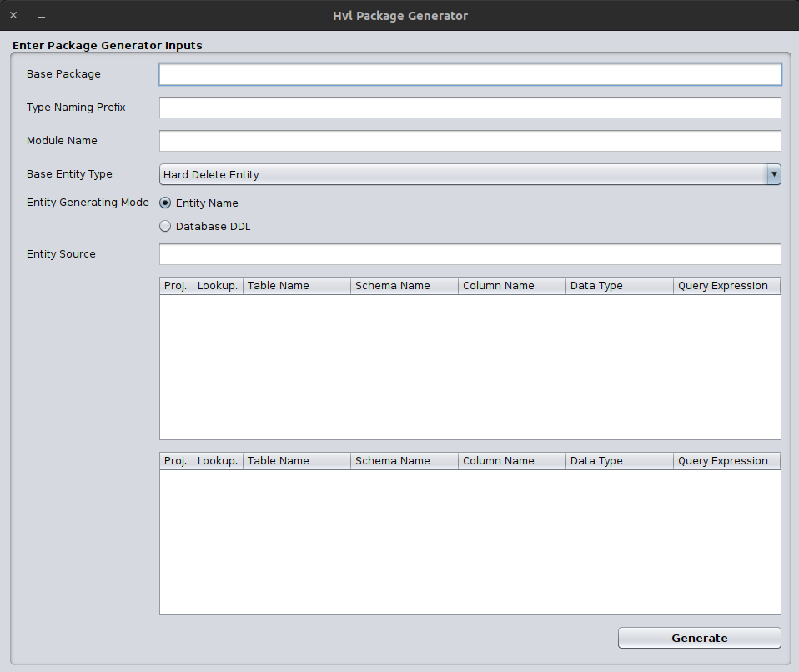Click the Base Package input field

coord(470,74)
